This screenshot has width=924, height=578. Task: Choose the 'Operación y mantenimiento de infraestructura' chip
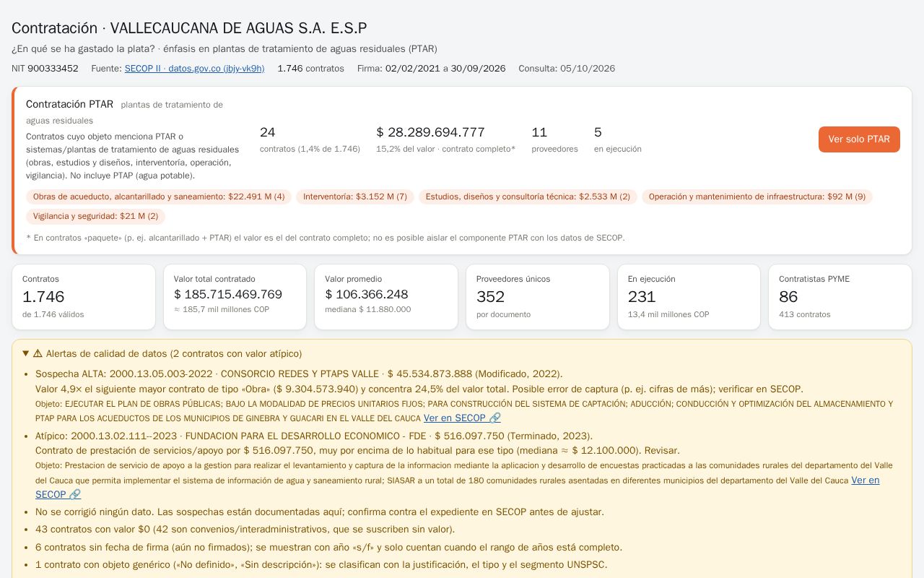pyautogui.click(x=757, y=197)
